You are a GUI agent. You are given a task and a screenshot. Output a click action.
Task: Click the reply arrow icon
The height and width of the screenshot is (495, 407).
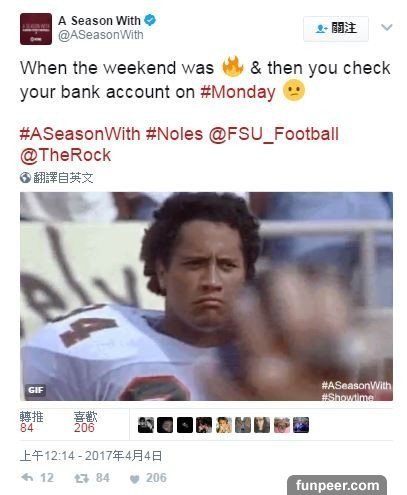pyautogui.click(x=27, y=477)
